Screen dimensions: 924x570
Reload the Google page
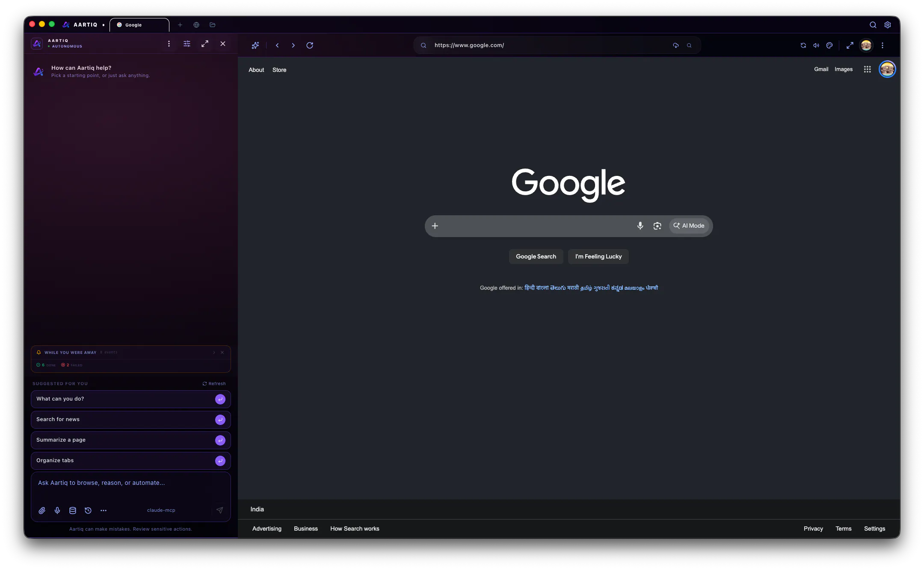[x=310, y=45]
